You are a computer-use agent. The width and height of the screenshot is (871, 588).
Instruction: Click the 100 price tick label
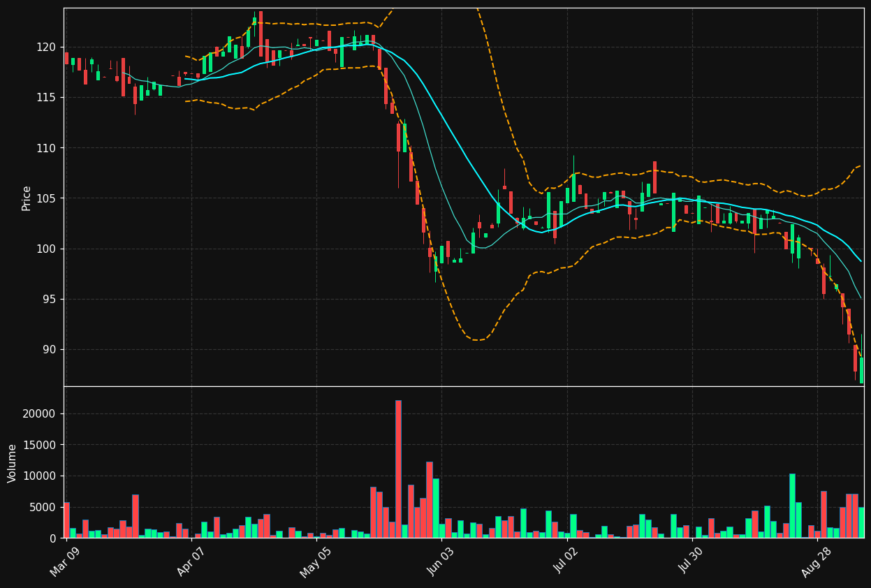46,249
